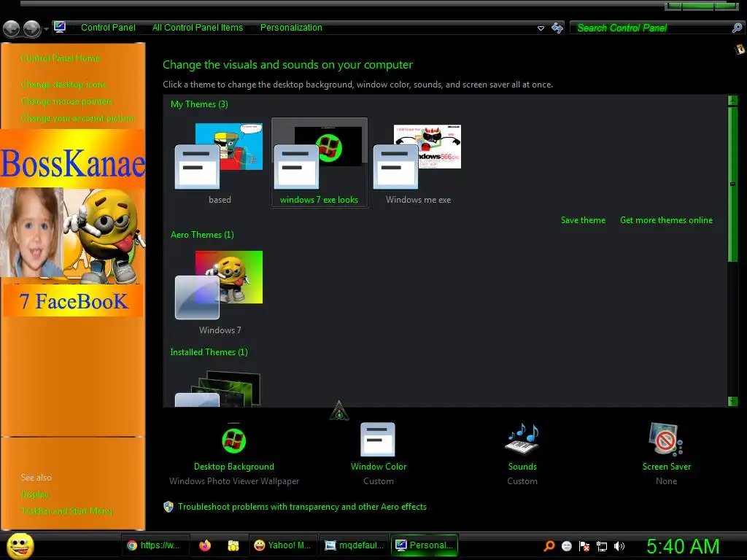Open Control Panel Home link
747x560 pixels.
[x=61, y=58]
